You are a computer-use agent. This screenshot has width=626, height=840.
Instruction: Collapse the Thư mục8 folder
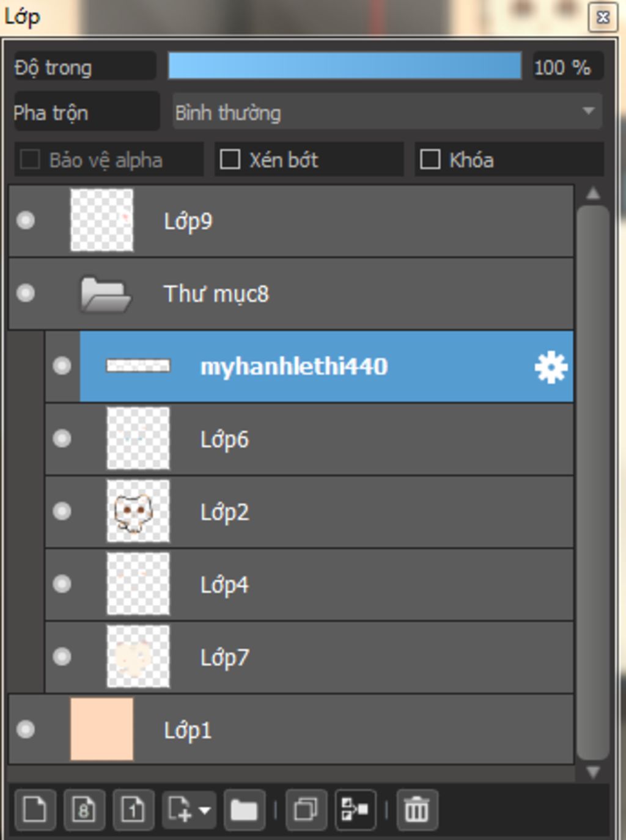(x=106, y=294)
